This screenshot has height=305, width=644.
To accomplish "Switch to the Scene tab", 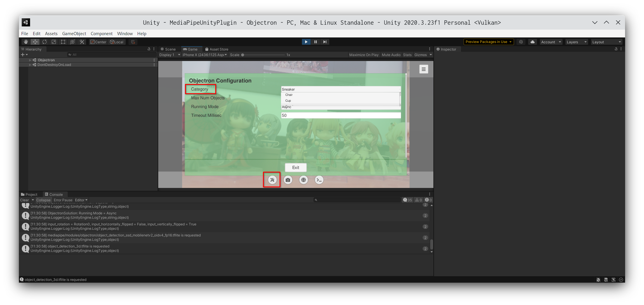I will 168,49.
